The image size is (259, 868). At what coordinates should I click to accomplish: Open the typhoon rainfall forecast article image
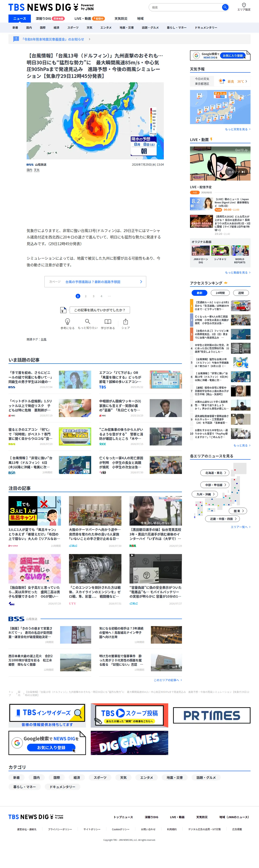click(95, 121)
